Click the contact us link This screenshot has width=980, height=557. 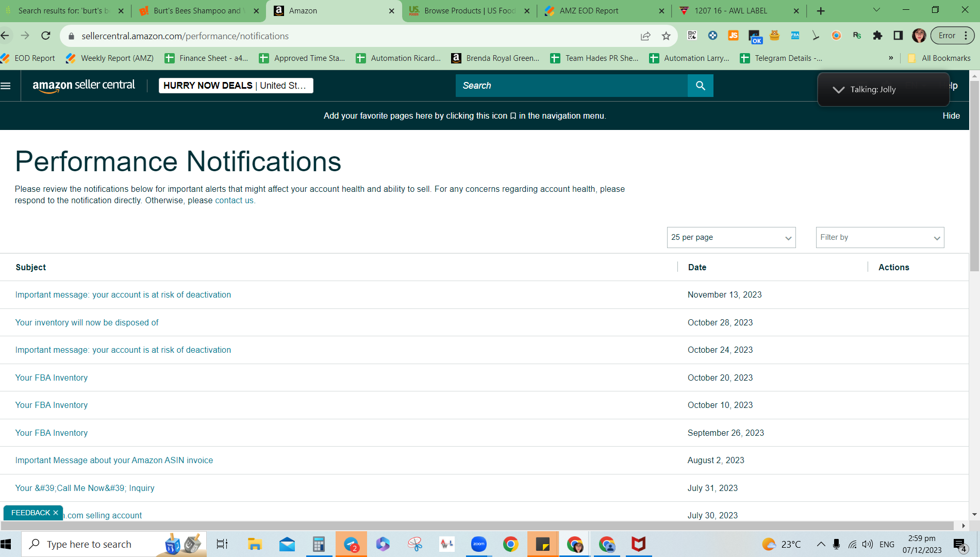click(234, 201)
